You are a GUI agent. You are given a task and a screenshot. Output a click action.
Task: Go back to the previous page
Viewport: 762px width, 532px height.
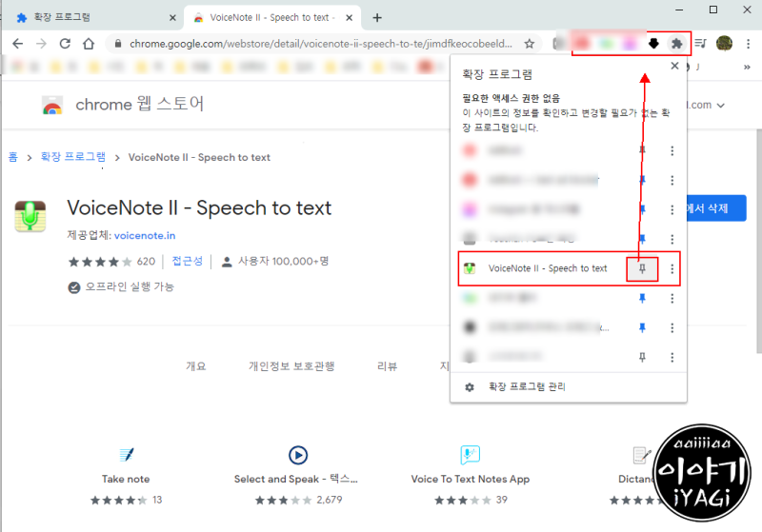(17, 44)
